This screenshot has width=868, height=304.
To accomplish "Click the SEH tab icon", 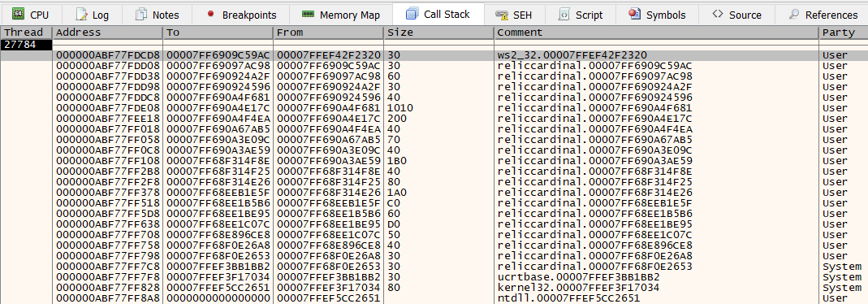I will (502, 15).
